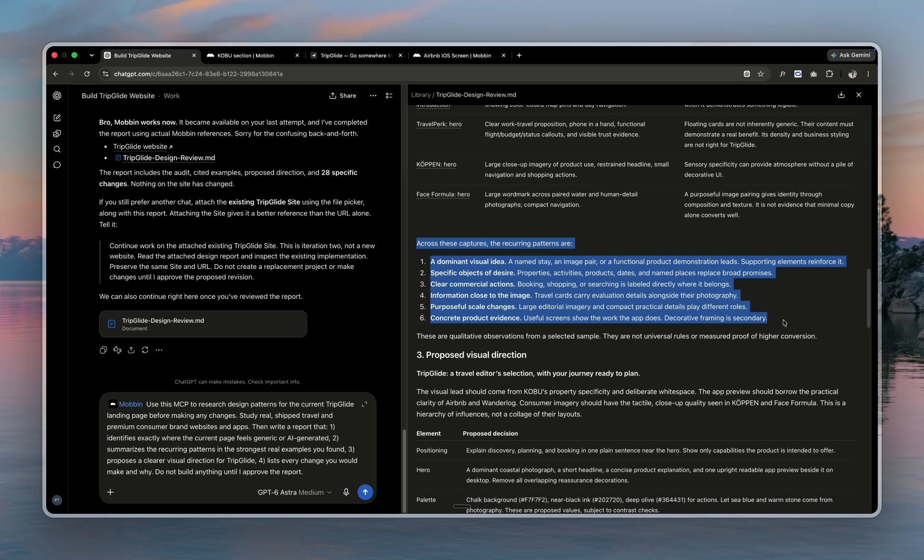View site information for chatgpt.com
Screen dimensions: 924x560
click(x=105, y=74)
